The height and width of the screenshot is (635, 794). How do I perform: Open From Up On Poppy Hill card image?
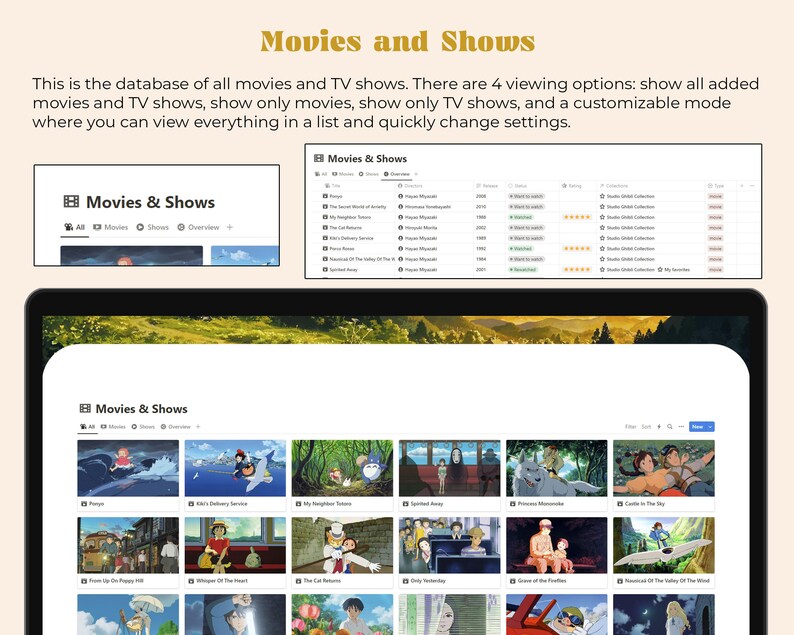128,545
